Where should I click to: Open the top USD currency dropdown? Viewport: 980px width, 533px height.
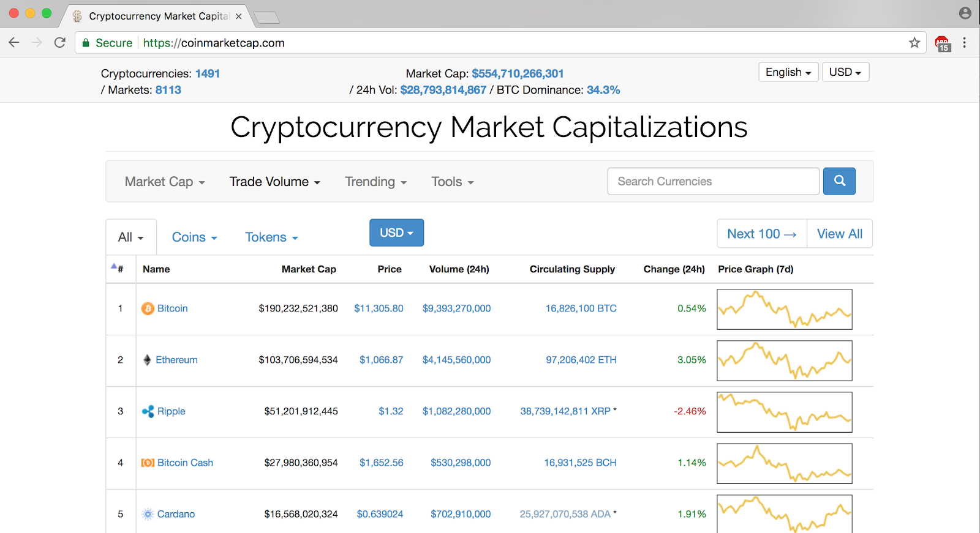tap(845, 72)
